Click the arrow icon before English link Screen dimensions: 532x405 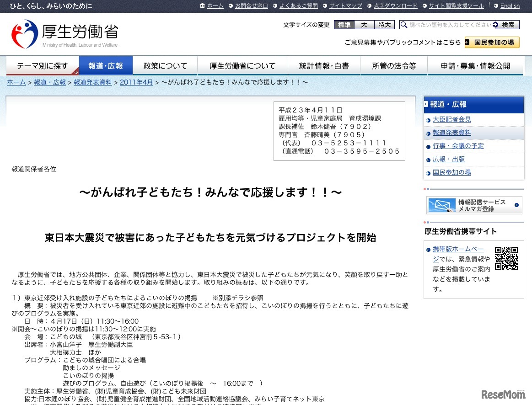(x=496, y=6)
